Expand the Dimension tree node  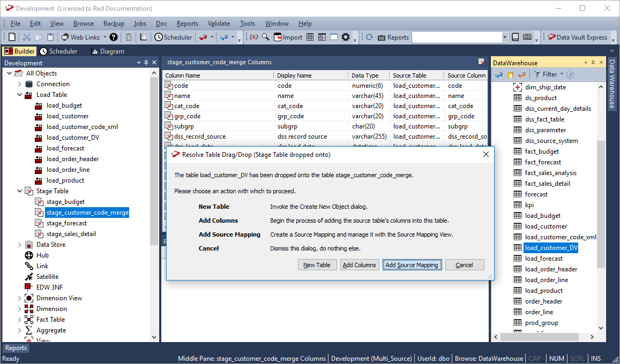(20, 309)
